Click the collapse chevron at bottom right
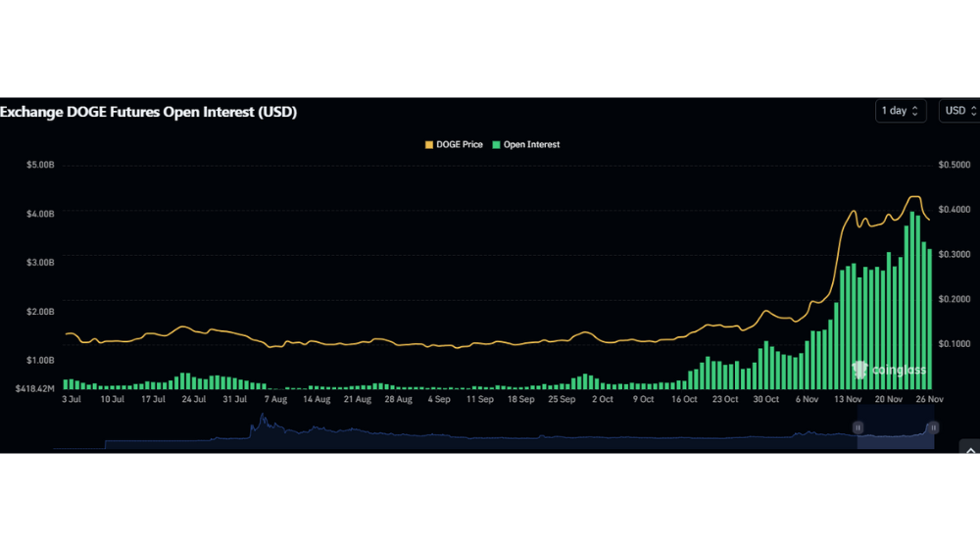Image resolution: width=980 pixels, height=551 pixels. pos(970,448)
